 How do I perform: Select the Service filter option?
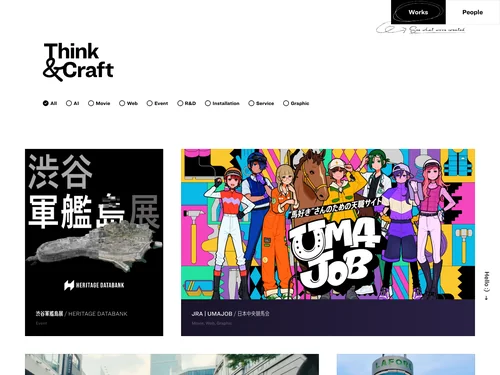click(261, 103)
